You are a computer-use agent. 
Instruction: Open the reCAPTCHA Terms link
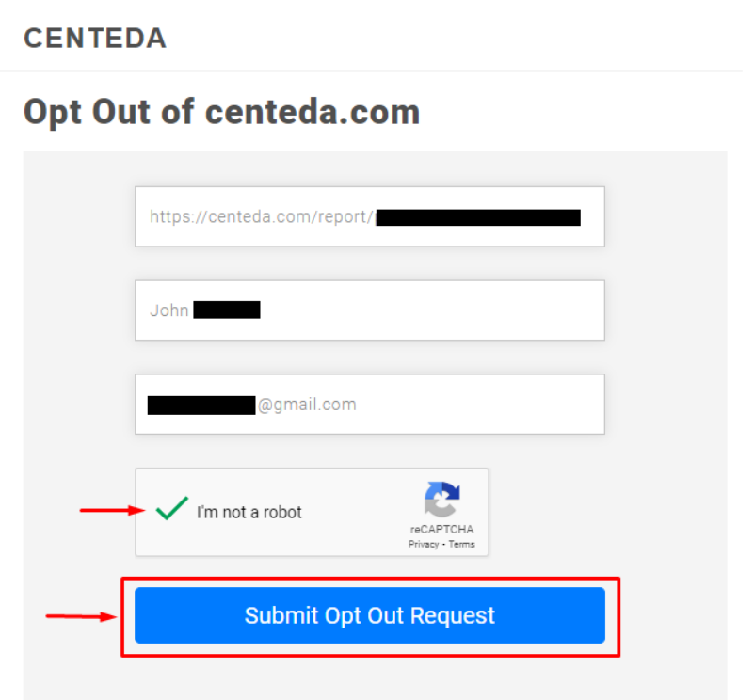(461, 543)
